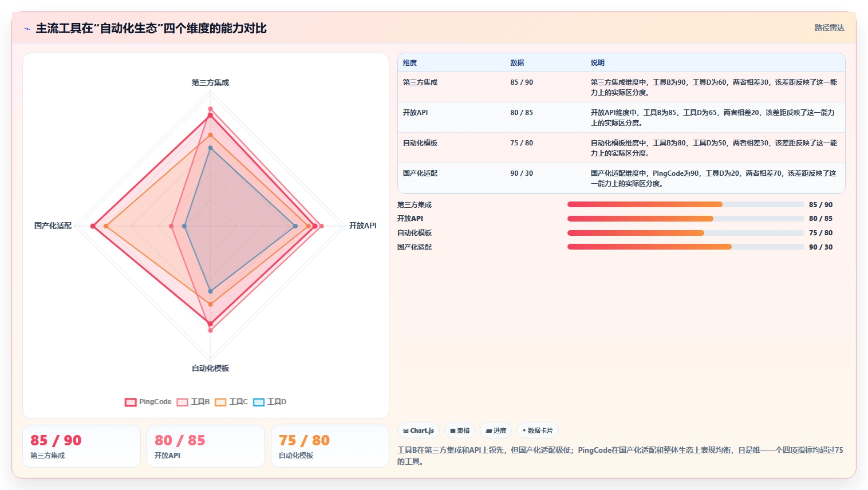This screenshot has width=868, height=490.
Task: Click the description mentioning 工具D为60
Action: pyautogui.click(x=714, y=88)
